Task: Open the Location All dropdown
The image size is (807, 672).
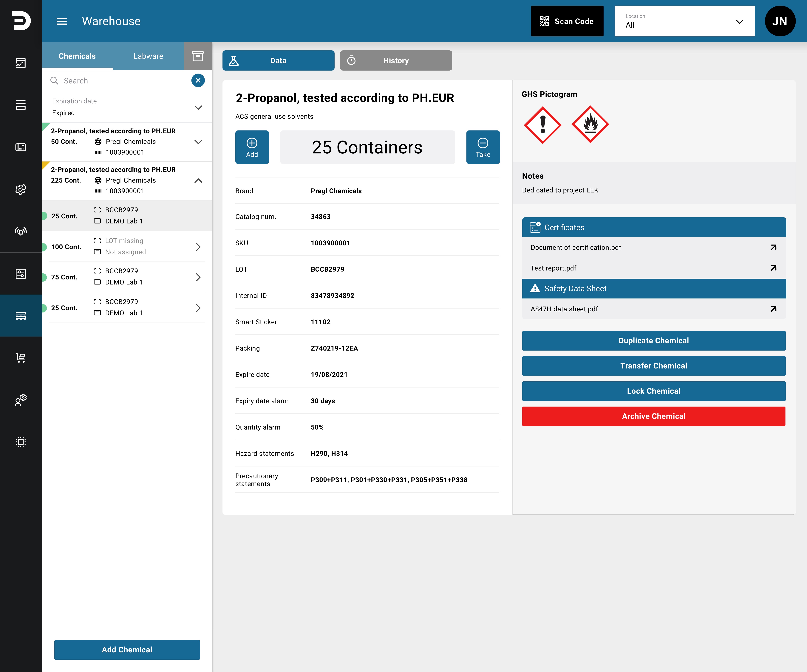Action: pos(684,21)
